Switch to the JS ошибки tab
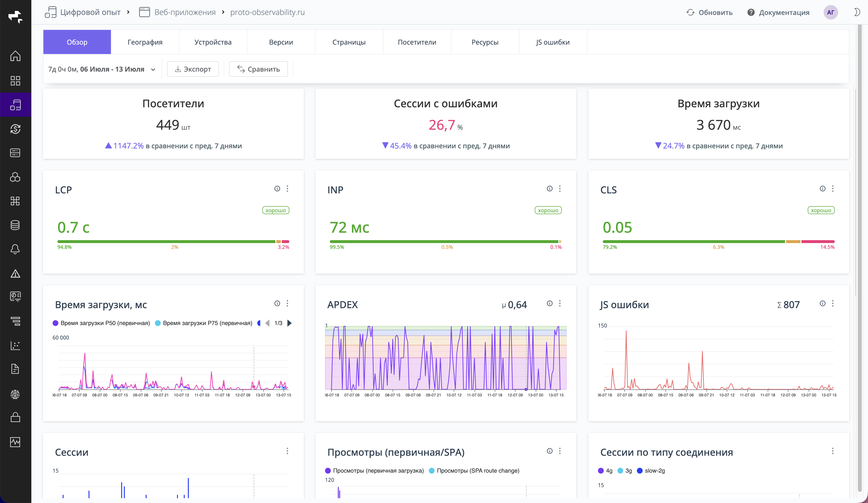This screenshot has width=868, height=503. click(x=553, y=42)
